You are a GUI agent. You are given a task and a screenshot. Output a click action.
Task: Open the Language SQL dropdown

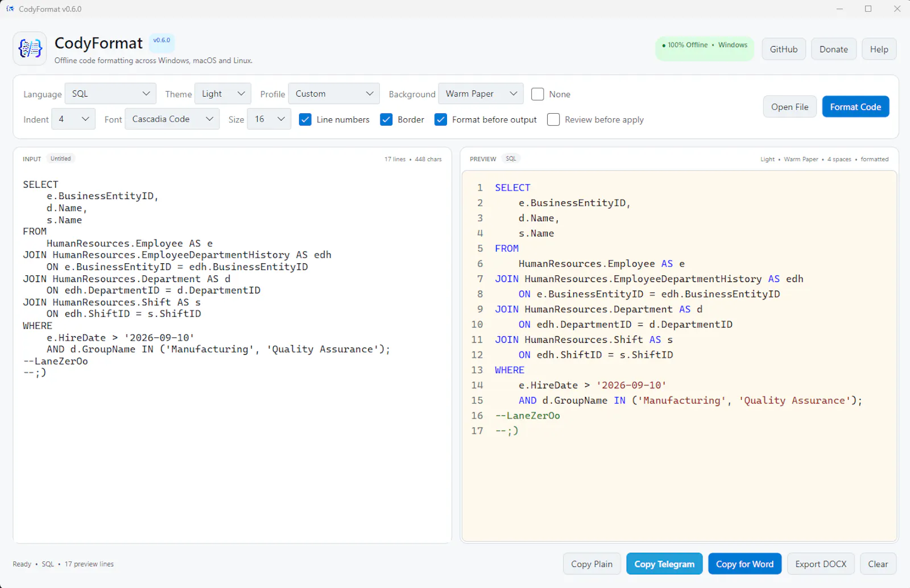pos(110,94)
